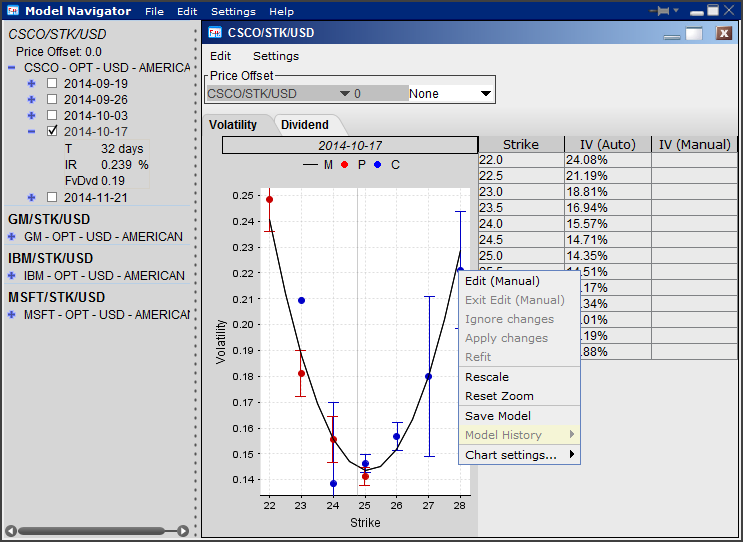
Task: Click the pin icon in Model Navigator title bar
Action: pyautogui.click(x=660, y=10)
